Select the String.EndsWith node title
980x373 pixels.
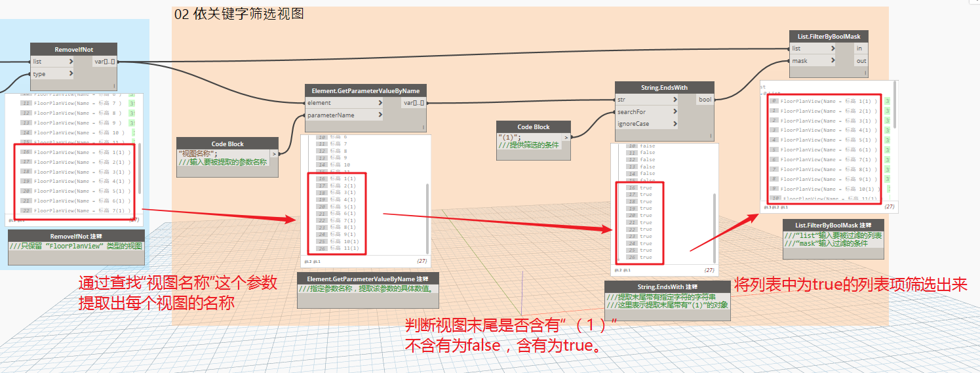coord(664,87)
